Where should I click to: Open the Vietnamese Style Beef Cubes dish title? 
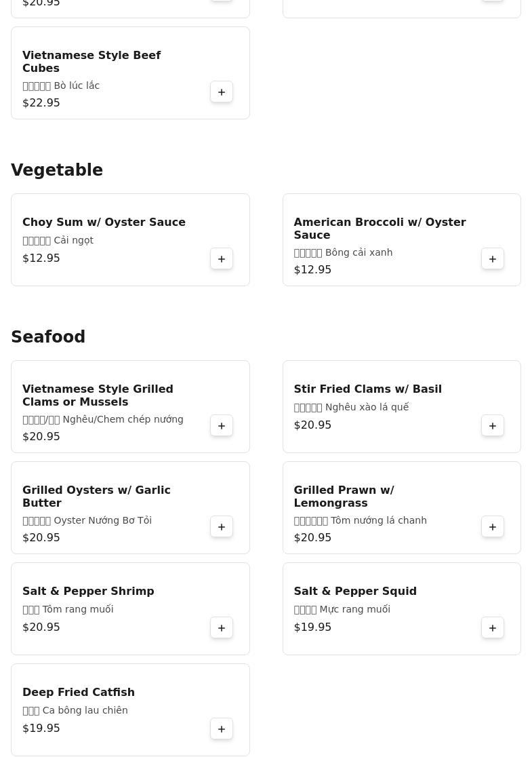click(91, 62)
